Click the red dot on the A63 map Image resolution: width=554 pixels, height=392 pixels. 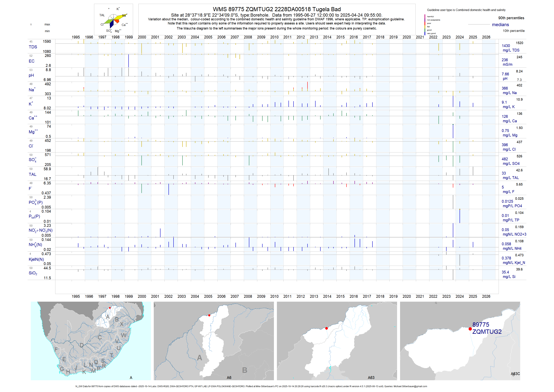[327, 328]
